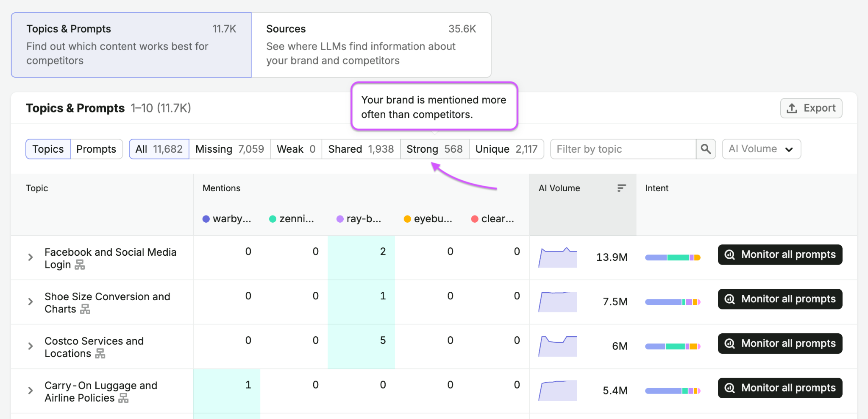Focus the Filter by topic field
The height and width of the screenshot is (419, 868).
tap(623, 149)
